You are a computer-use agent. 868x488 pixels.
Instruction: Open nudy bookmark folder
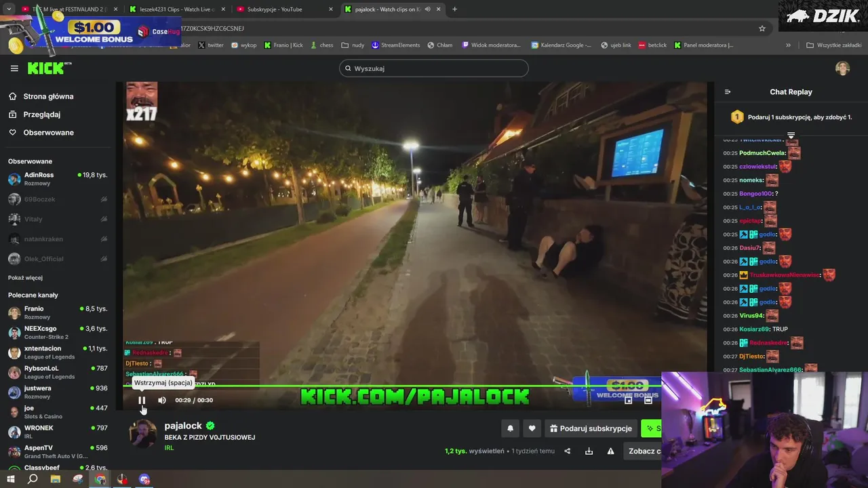pyautogui.click(x=353, y=45)
